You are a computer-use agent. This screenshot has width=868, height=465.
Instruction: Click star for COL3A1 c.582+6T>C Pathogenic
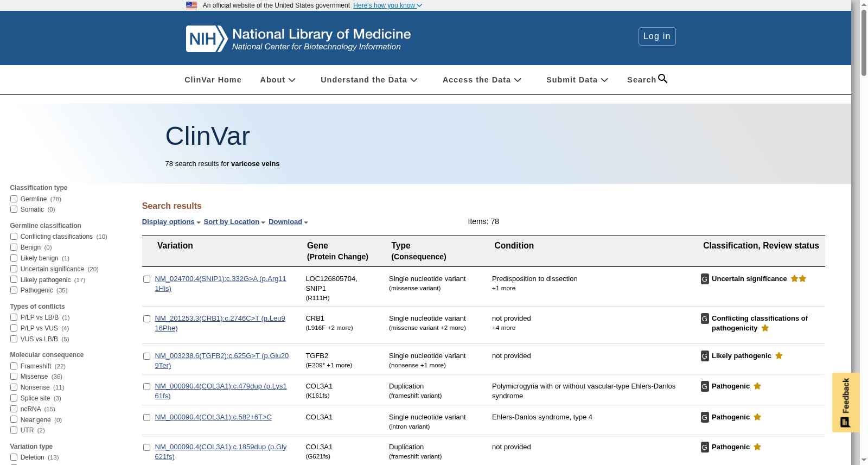coord(758,417)
